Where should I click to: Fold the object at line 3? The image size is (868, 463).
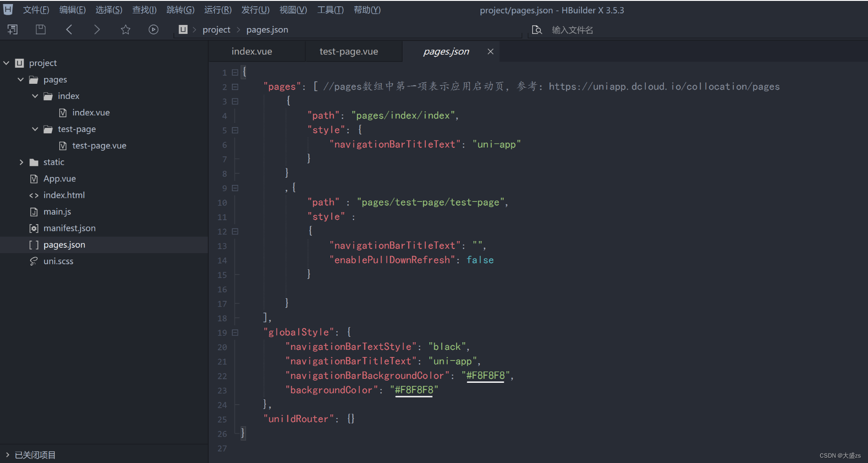(x=235, y=101)
